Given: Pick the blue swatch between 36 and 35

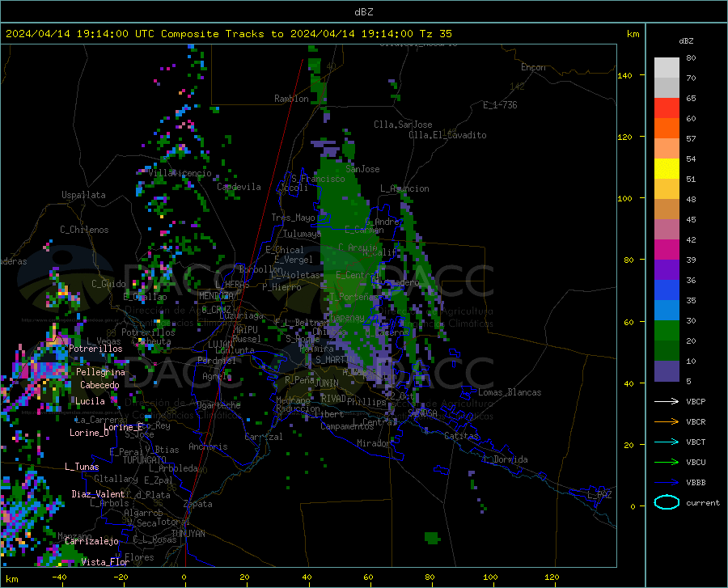Looking at the screenshot, I should point(667,290).
